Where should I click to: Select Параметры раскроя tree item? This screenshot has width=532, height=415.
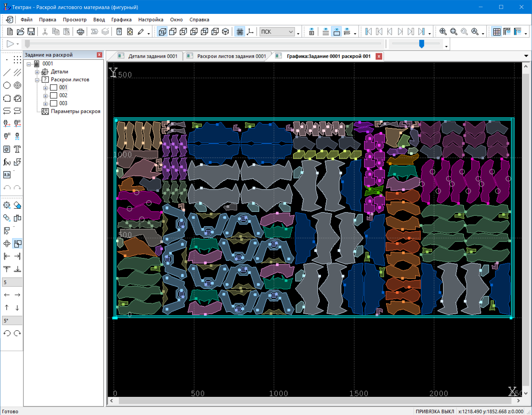click(75, 111)
